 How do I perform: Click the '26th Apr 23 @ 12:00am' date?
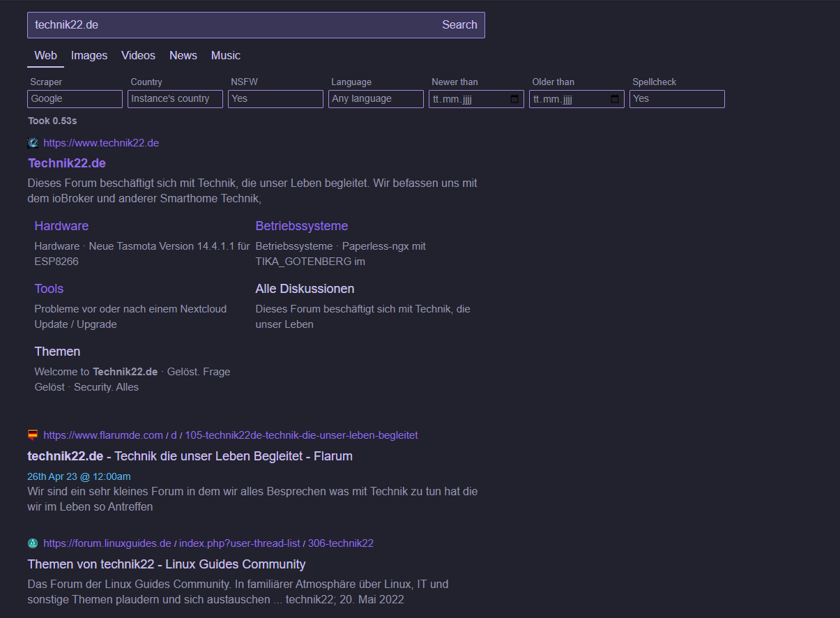(x=79, y=476)
